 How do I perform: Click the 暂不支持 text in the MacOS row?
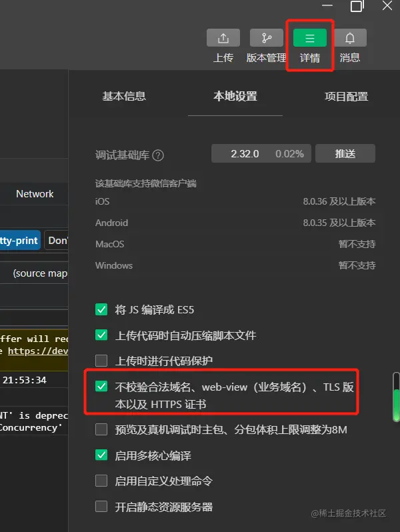[x=357, y=244]
